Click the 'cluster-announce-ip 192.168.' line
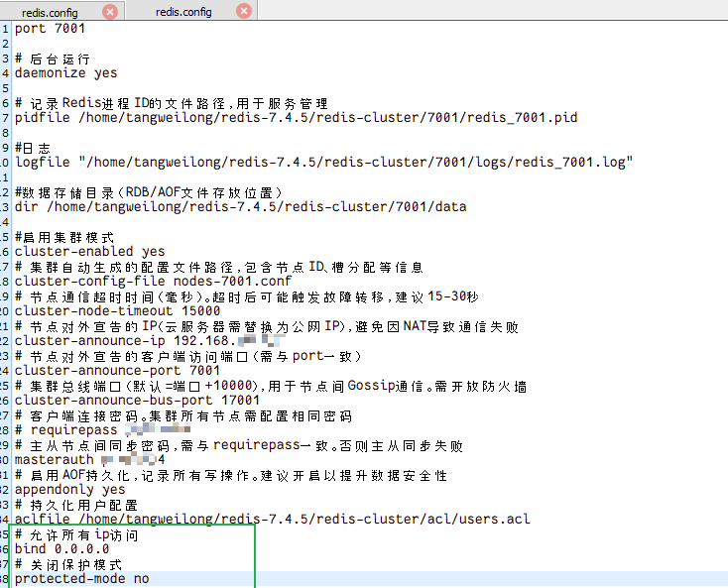 point(148,340)
